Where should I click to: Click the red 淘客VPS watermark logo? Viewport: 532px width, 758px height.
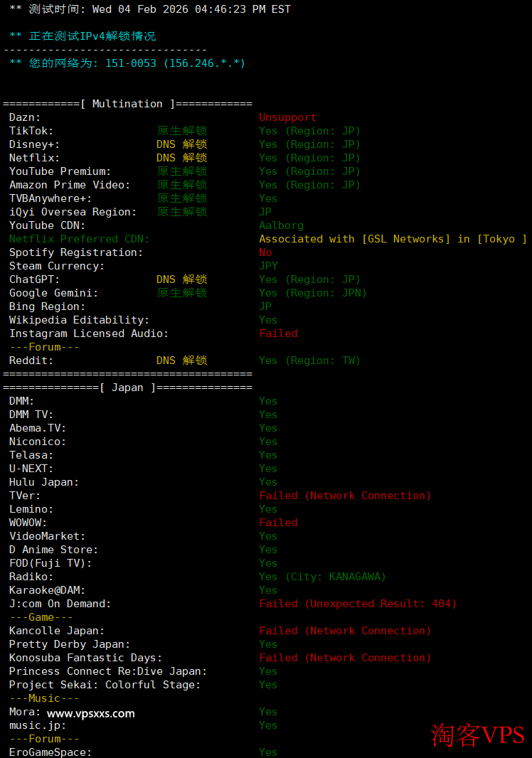pos(477,735)
